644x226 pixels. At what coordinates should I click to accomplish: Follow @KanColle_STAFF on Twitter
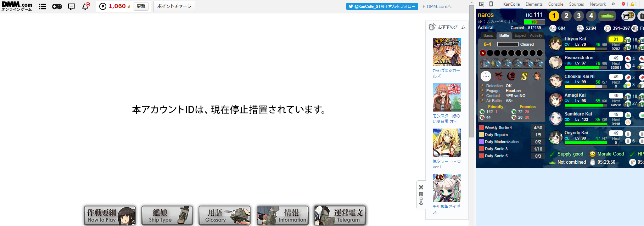coord(382,6)
